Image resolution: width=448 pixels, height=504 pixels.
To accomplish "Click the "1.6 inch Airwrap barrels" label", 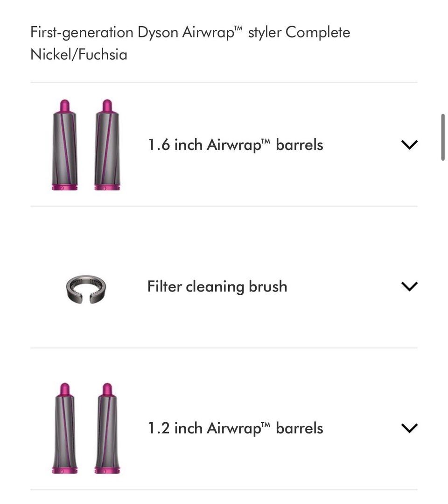I will (235, 145).
